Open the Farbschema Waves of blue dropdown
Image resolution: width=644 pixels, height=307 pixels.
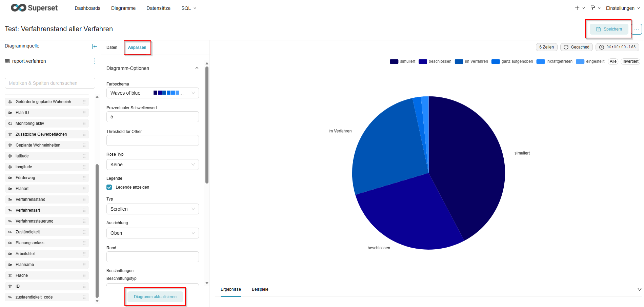click(153, 93)
